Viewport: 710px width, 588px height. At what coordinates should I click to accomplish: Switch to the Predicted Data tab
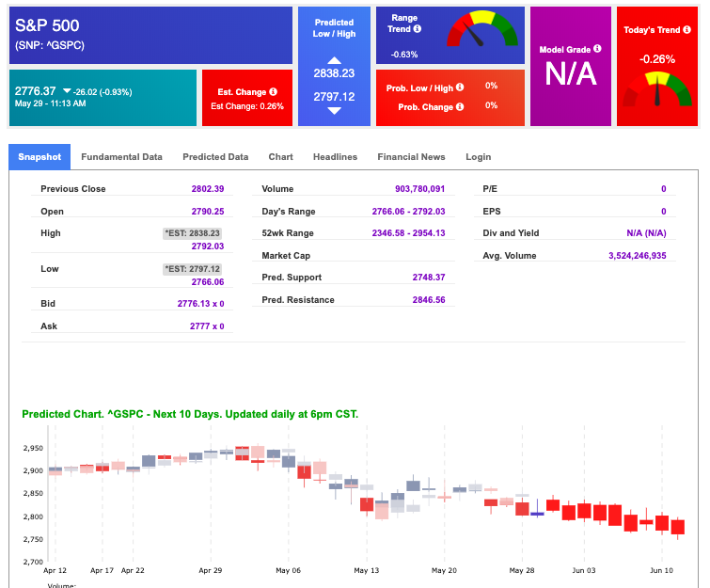[x=215, y=157]
